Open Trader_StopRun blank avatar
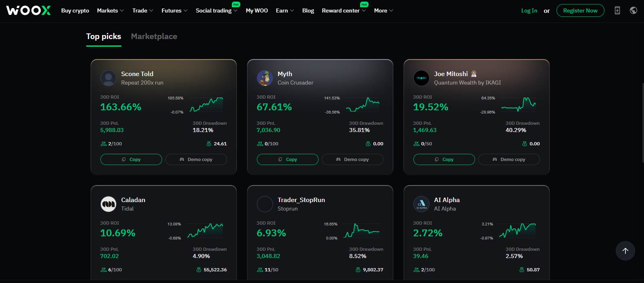The image size is (644, 283). (265, 204)
